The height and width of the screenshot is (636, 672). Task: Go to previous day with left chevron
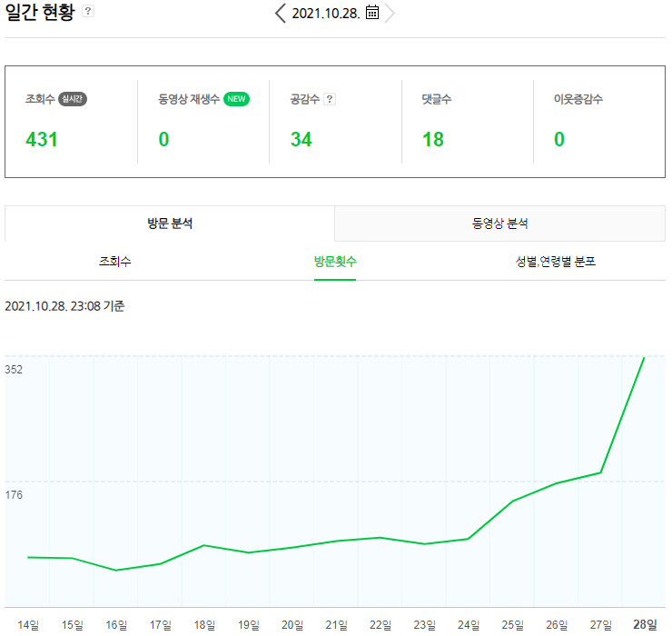click(281, 13)
